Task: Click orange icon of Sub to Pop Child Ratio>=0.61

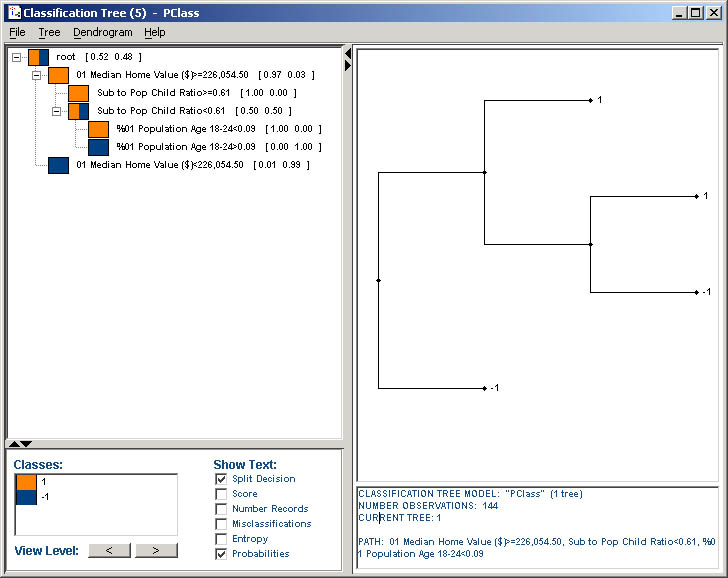Action: 78,93
